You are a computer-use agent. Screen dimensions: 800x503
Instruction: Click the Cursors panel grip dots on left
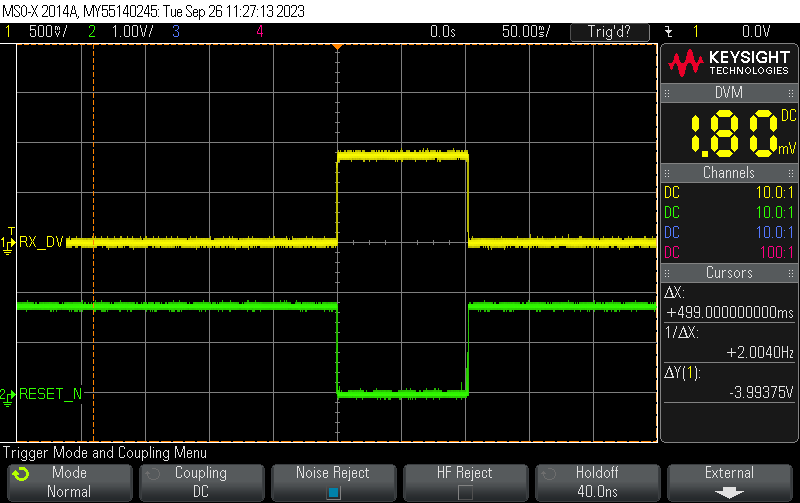coord(667,273)
